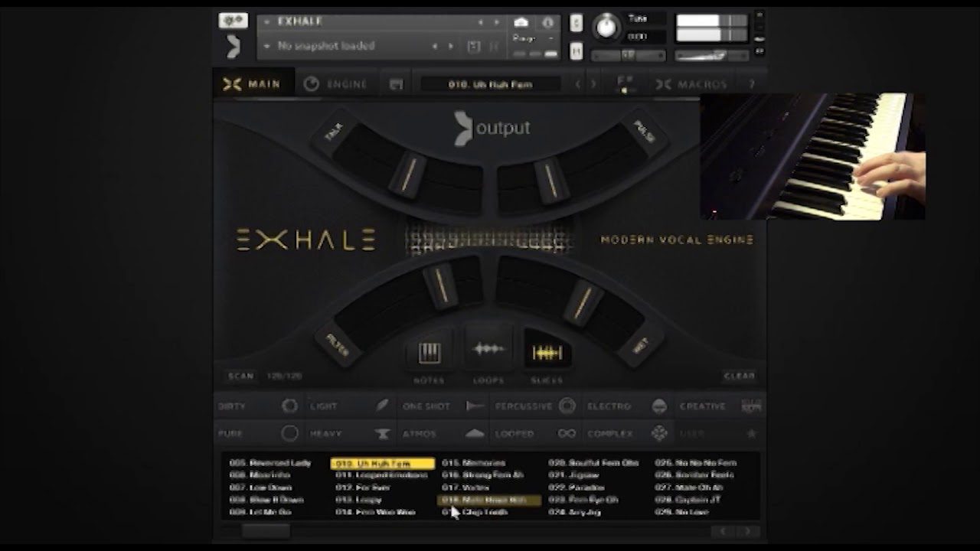Filter presets by Looped tag
Viewport: 980px width, 551px height.
(535, 434)
